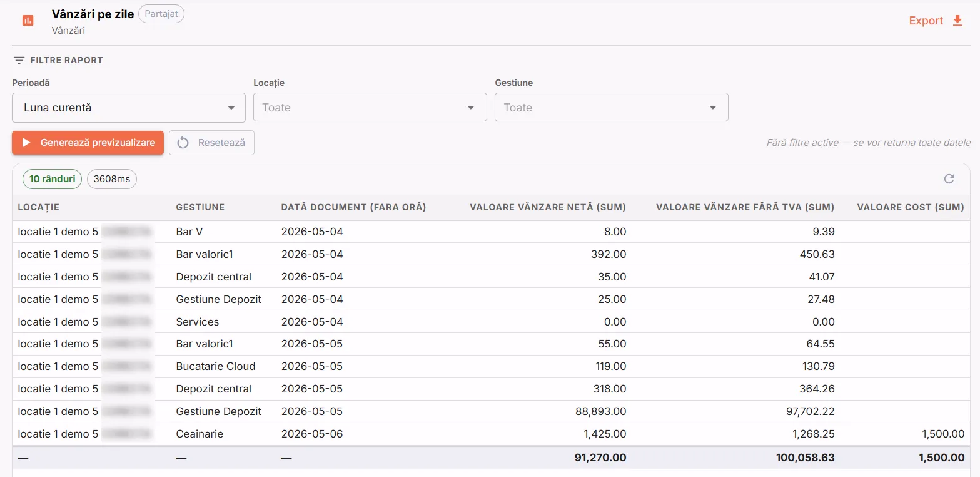Click the Resetează button
This screenshot has width=980, height=477.
211,143
